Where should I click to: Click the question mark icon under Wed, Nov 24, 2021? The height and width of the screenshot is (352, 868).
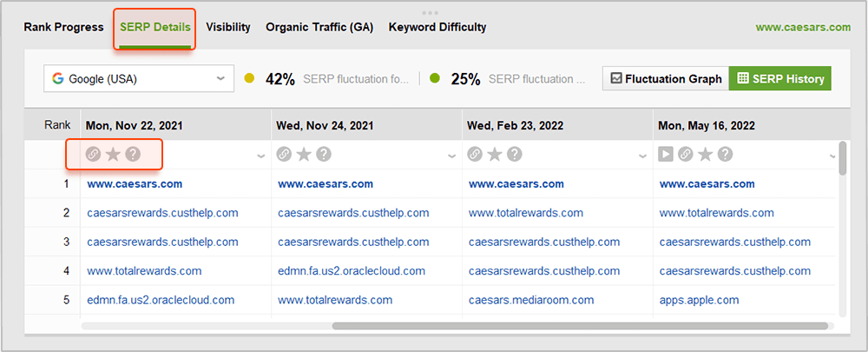coord(324,154)
